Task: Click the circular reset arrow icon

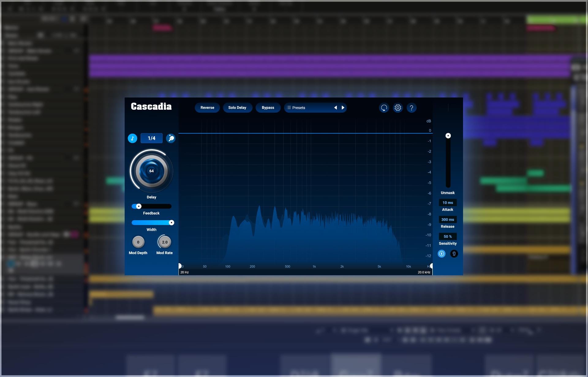Action: pyautogui.click(x=384, y=108)
